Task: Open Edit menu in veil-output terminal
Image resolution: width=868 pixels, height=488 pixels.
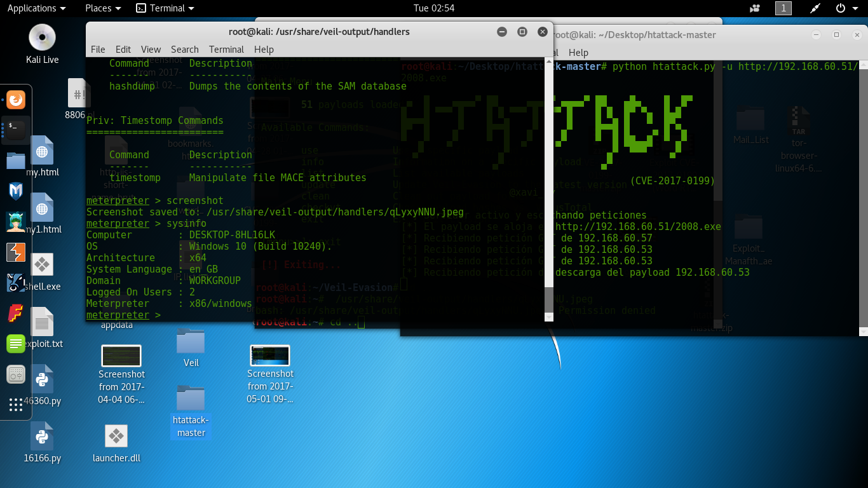Action: pos(123,49)
